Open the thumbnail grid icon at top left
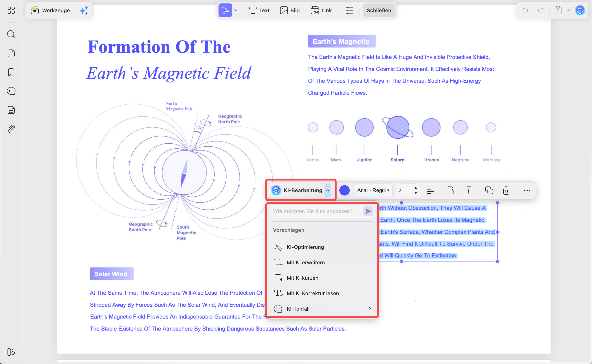 [11, 10]
